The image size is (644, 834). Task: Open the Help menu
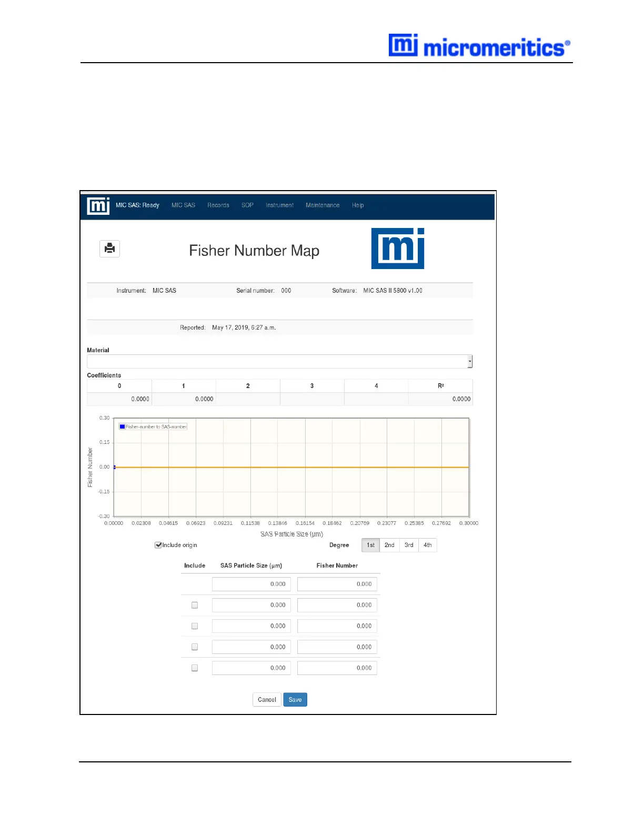click(358, 205)
